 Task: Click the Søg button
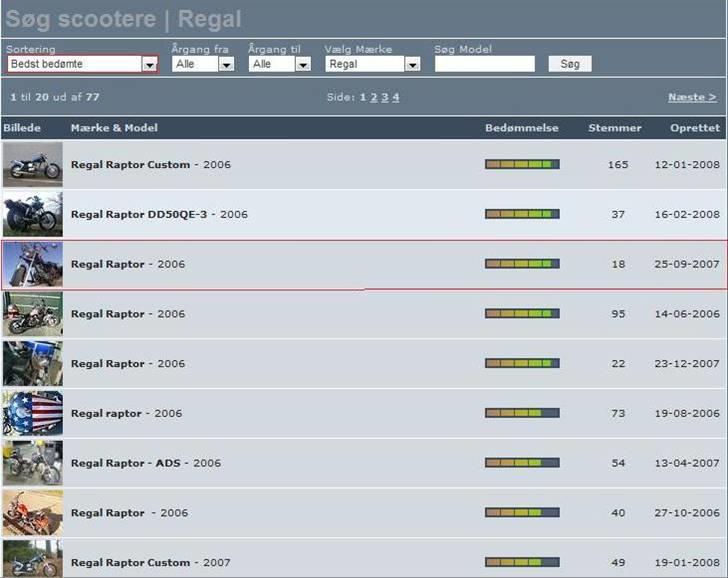click(x=570, y=64)
